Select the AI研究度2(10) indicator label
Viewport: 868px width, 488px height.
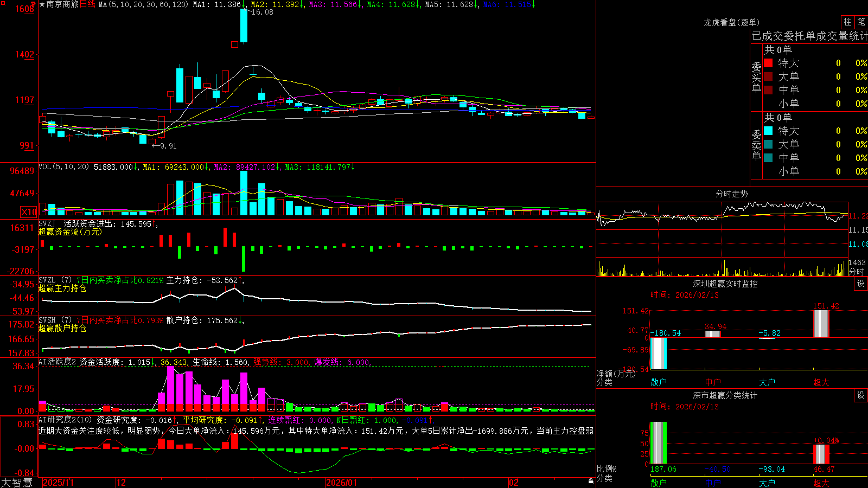pos(65,420)
